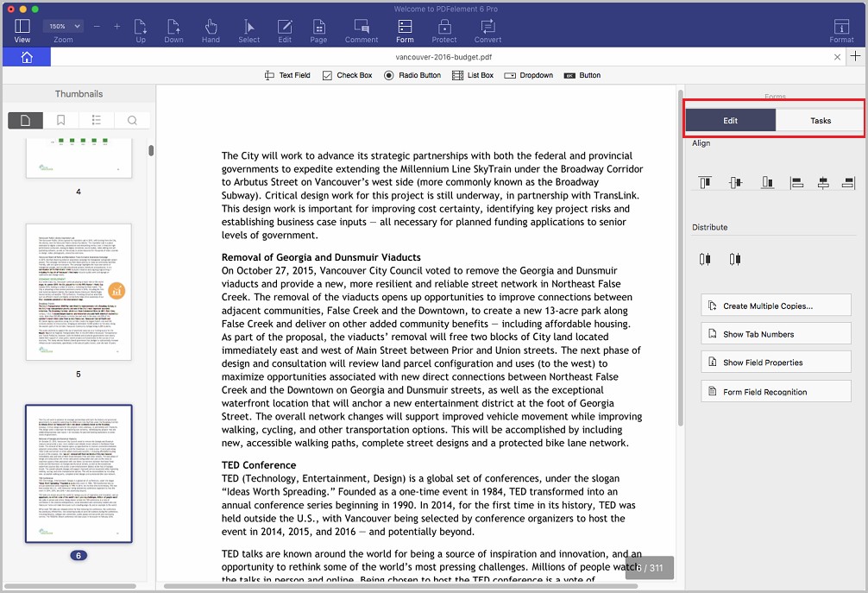Click Create Multiple Copies button

point(776,306)
